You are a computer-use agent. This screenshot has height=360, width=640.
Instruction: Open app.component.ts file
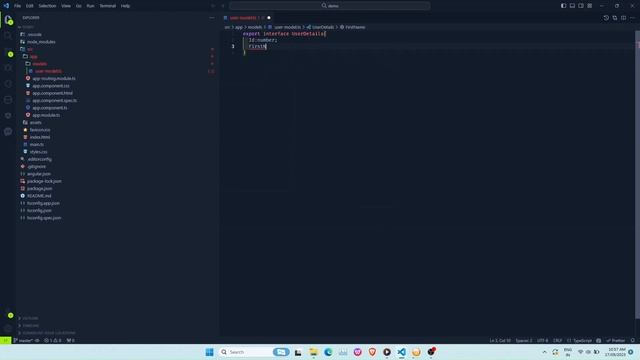tap(50, 108)
